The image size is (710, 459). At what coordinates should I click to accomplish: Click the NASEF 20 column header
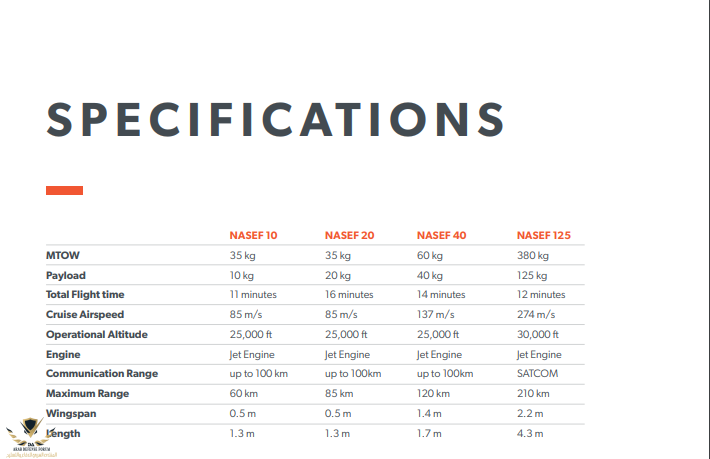click(349, 235)
